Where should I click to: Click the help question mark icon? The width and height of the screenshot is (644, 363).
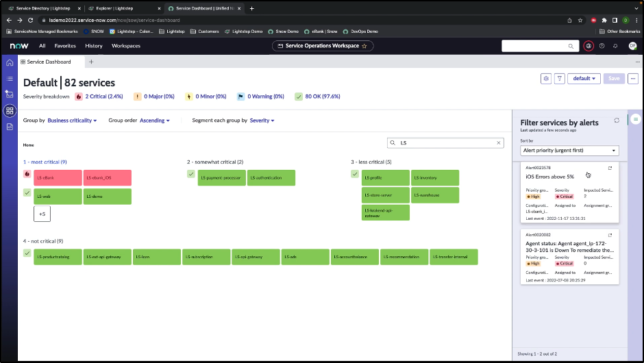click(602, 46)
